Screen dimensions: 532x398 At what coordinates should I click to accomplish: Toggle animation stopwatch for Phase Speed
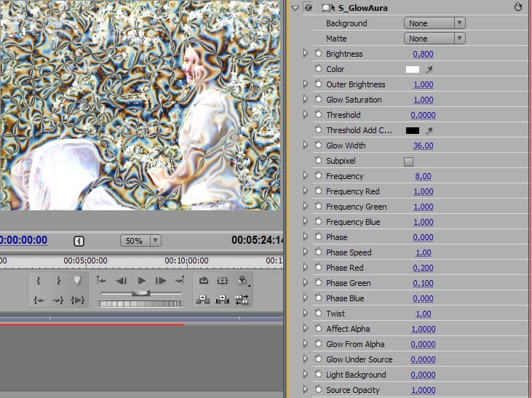coord(318,252)
